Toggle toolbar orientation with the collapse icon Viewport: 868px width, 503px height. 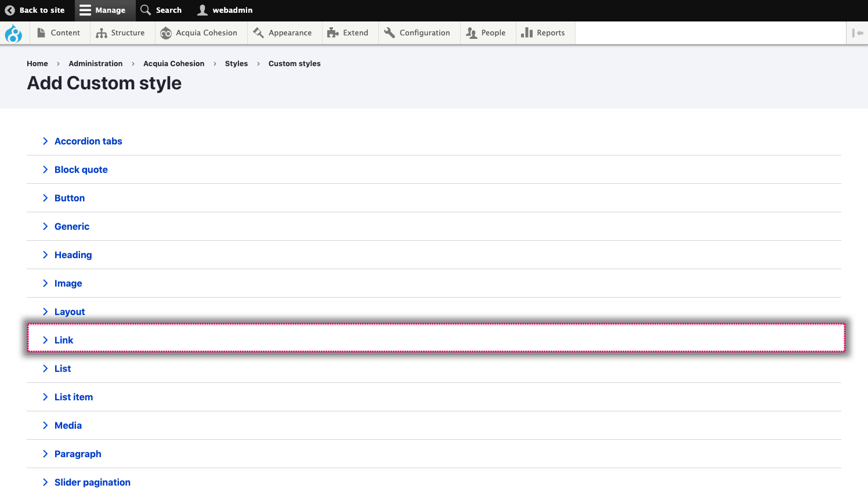[x=858, y=33]
